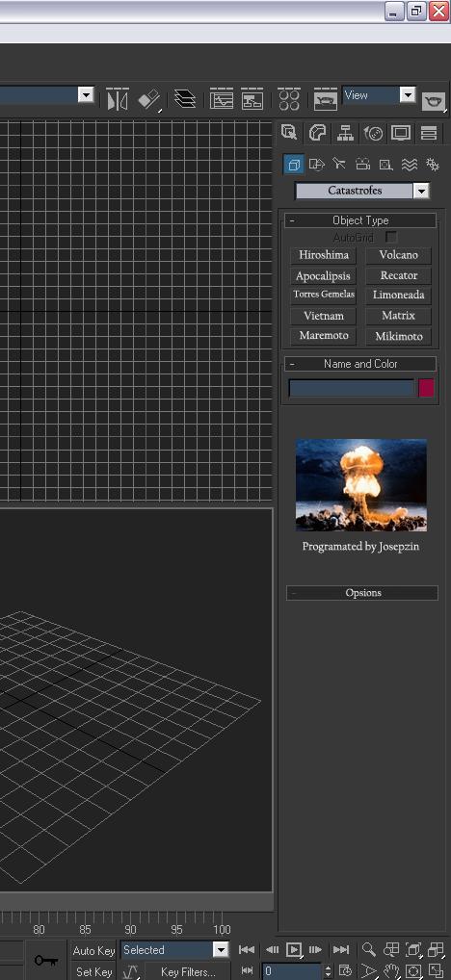Click the Zoom Extents navigation icon
This screenshot has width=451, height=980.
[413, 950]
